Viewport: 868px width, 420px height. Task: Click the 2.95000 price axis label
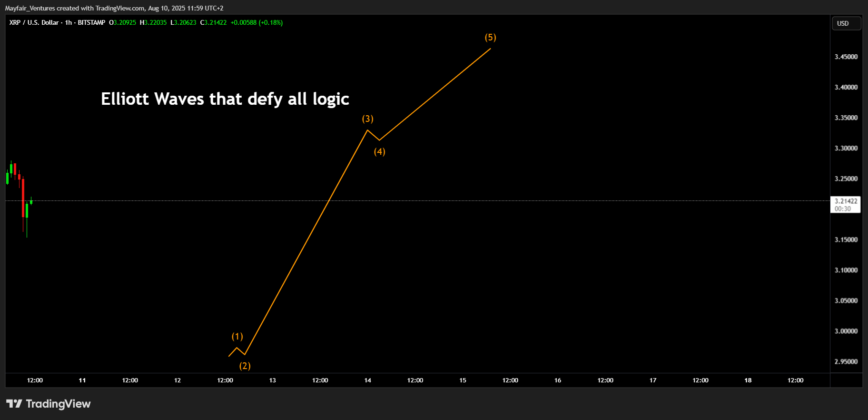click(846, 361)
